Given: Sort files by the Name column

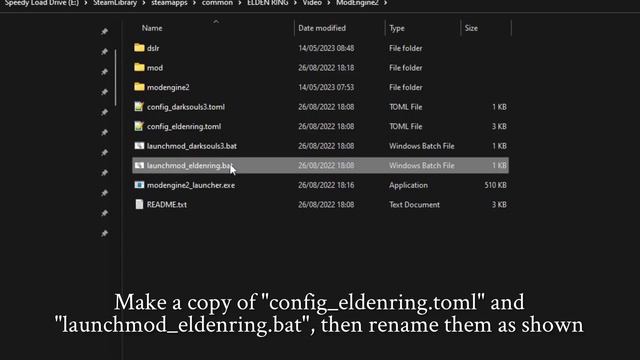Looking at the screenshot, I should coord(152,28).
